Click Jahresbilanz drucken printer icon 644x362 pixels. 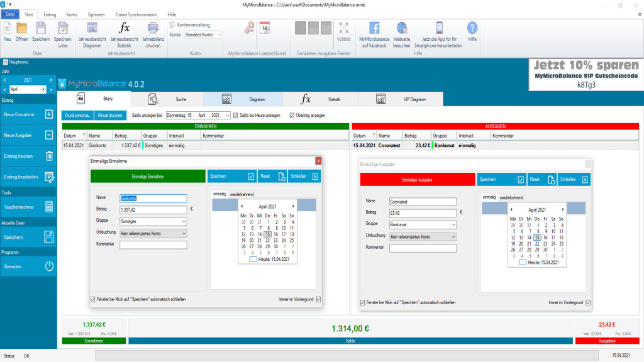point(152,28)
